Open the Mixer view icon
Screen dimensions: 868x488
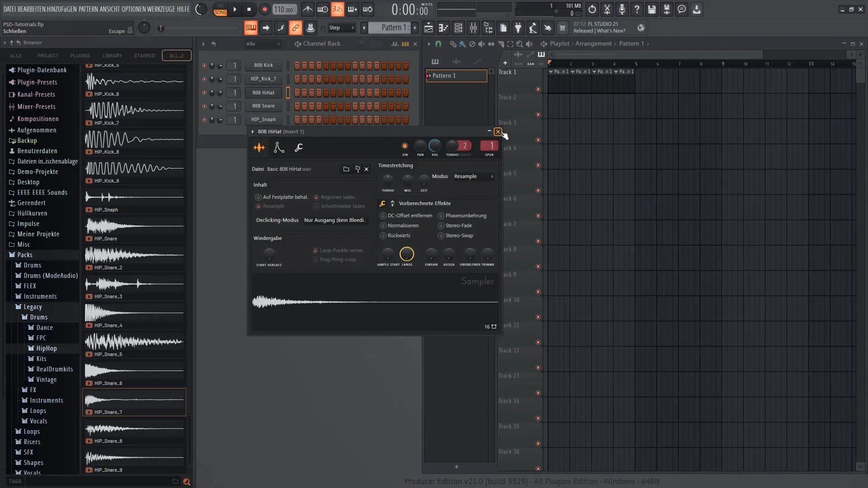click(x=473, y=28)
